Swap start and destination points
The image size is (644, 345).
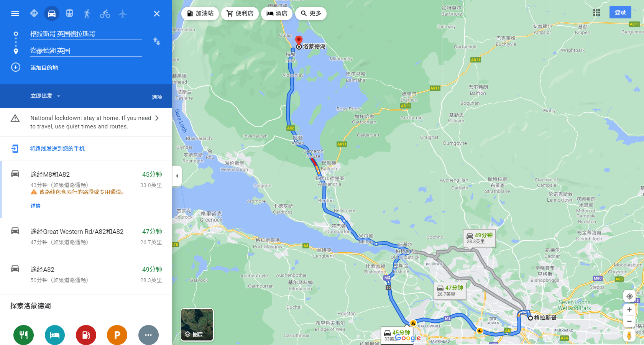point(157,41)
